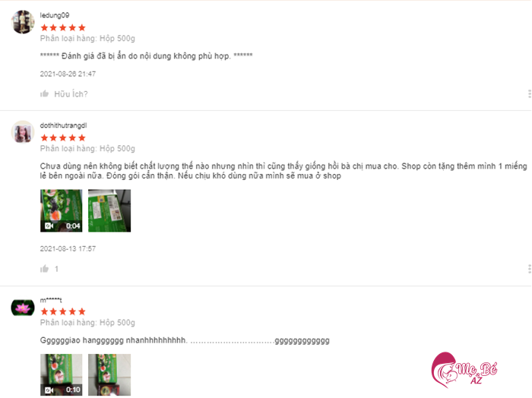The height and width of the screenshot is (398, 532).
Task: Play the 0:10 review video thumbnail
Action: pos(61,374)
